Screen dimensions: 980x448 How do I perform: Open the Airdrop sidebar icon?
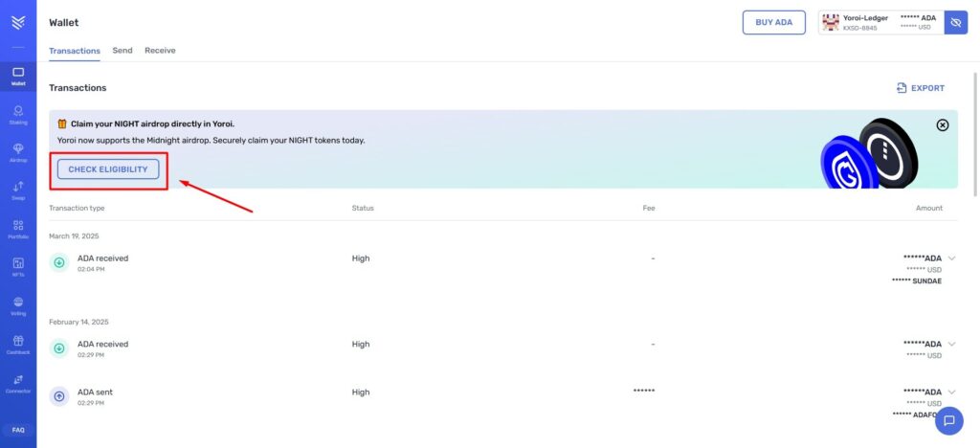point(18,152)
